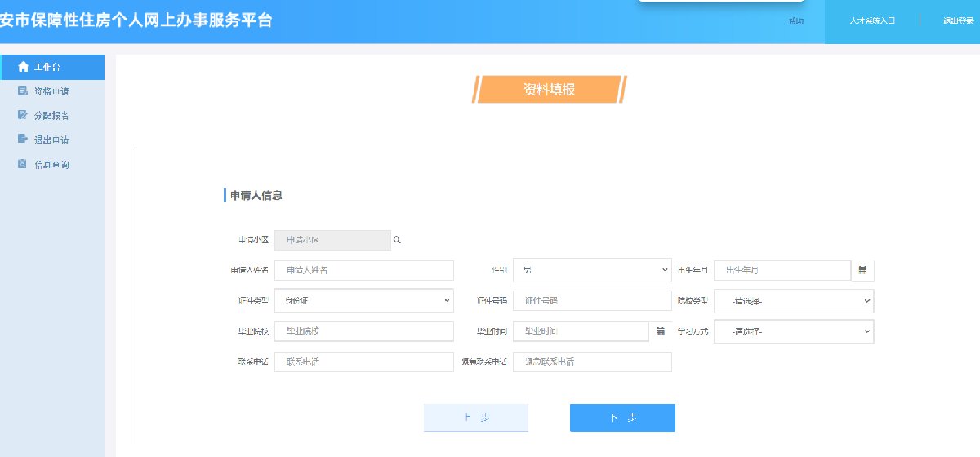The width and height of the screenshot is (980, 457).
Task: Click the 分配报名 edit icon in sidebar
Action: tap(23, 115)
